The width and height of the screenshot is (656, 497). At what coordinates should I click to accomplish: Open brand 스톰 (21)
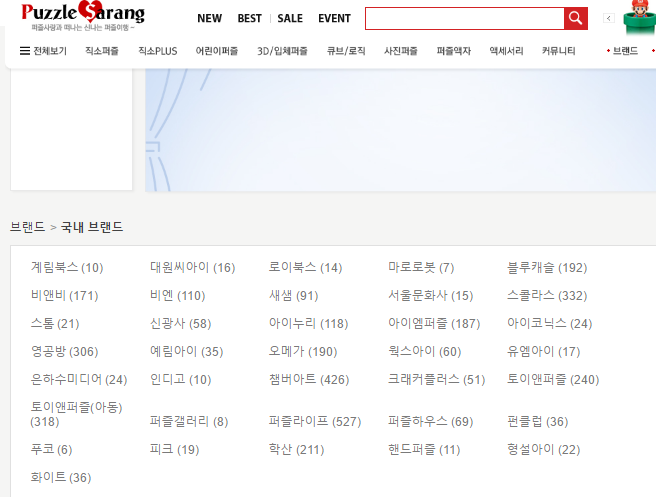[x=55, y=323]
